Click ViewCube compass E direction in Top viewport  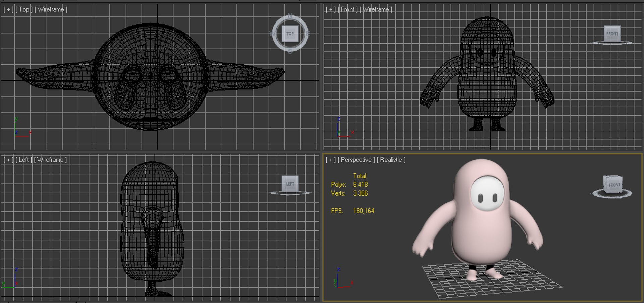(x=308, y=34)
